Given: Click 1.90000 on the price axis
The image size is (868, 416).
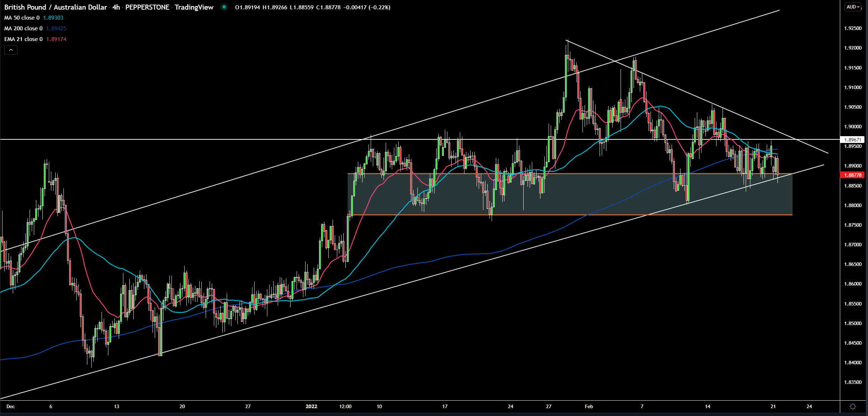Looking at the screenshot, I should 853,127.
